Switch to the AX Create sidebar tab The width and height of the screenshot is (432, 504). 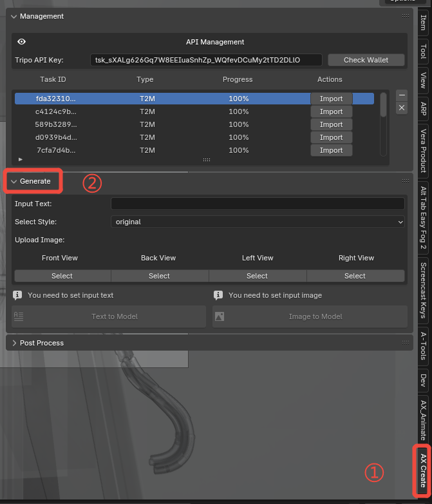pyautogui.click(x=424, y=470)
